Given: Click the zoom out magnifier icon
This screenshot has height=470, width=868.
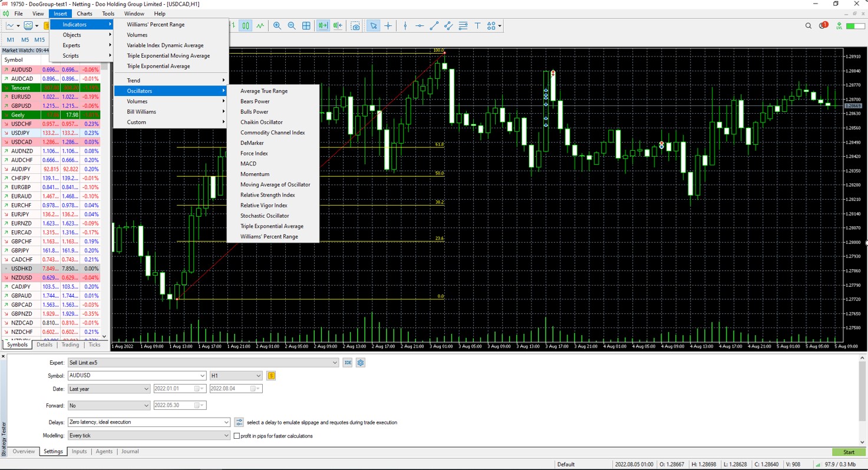Looking at the screenshot, I should click(x=292, y=26).
